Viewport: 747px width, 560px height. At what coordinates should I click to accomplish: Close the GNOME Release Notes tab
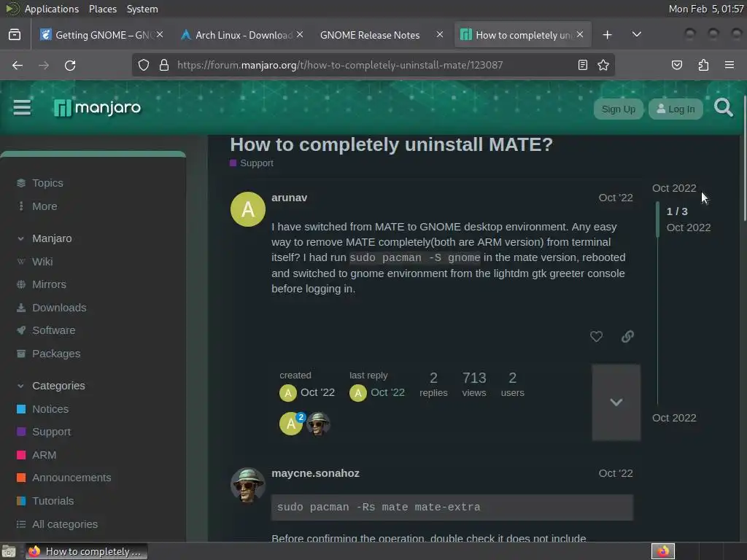[x=440, y=34]
